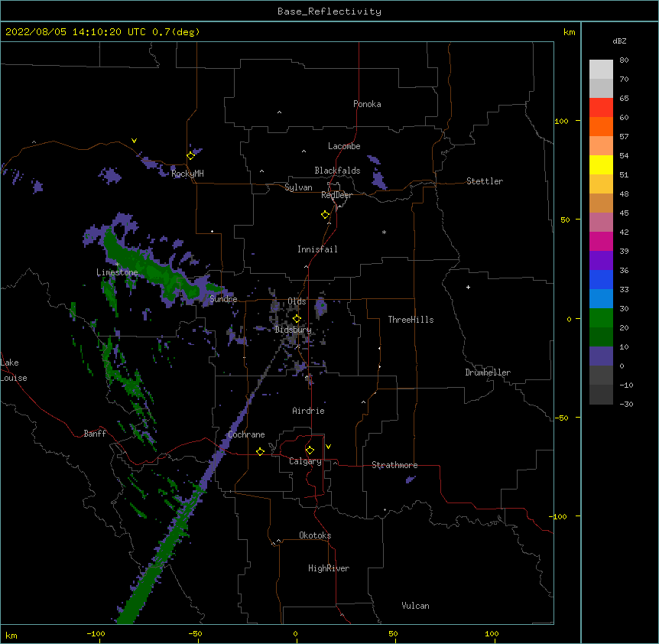Click the Sundre town label

(x=223, y=299)
